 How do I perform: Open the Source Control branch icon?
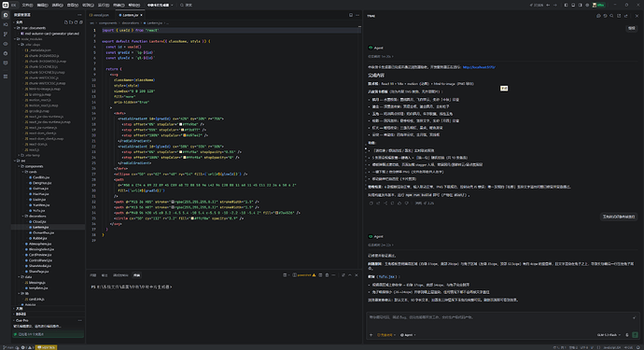[x=6, y=35]
